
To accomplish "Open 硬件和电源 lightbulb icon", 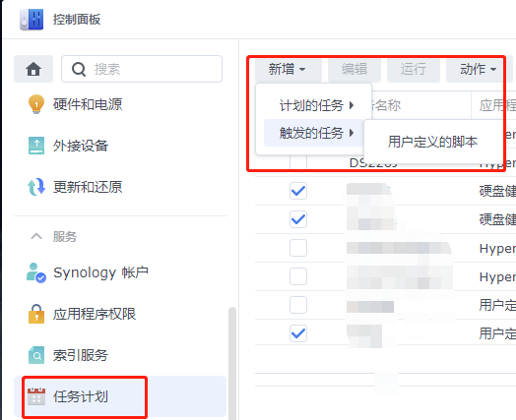I will (36, 104).
